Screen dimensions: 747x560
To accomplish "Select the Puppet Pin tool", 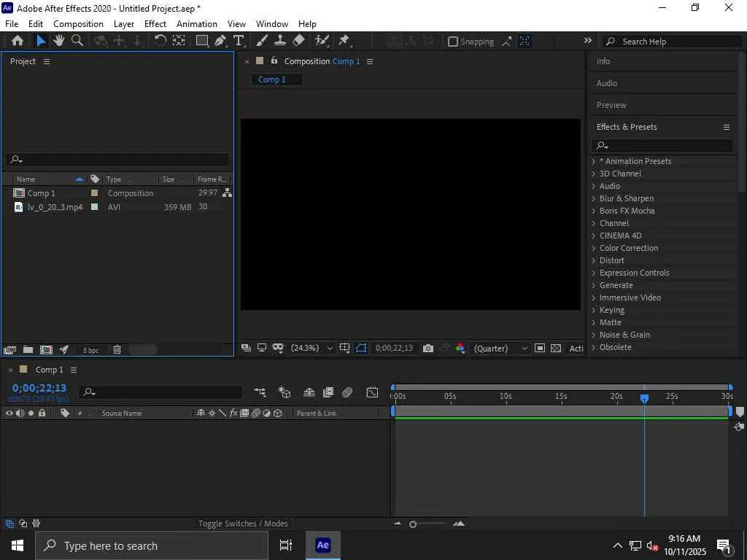I will (344, 41).
